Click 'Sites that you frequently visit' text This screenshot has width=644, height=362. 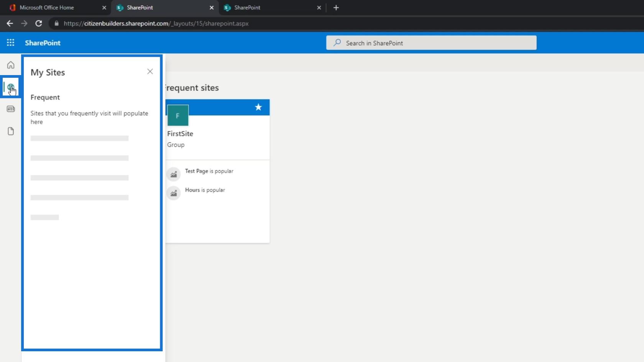click(89, 118)
